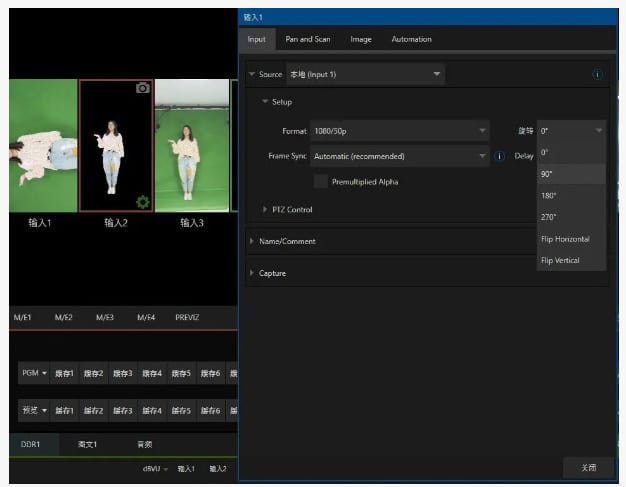
Task: Open the Source 本地 (Input 1) dropdown
Action: (365, 75)
